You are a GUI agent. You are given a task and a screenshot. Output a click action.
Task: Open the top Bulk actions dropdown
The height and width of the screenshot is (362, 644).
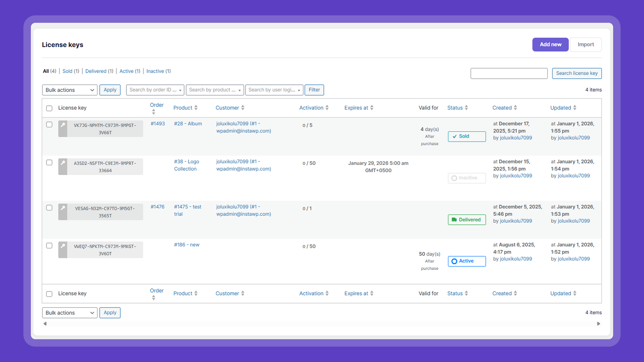coord(69,90)
